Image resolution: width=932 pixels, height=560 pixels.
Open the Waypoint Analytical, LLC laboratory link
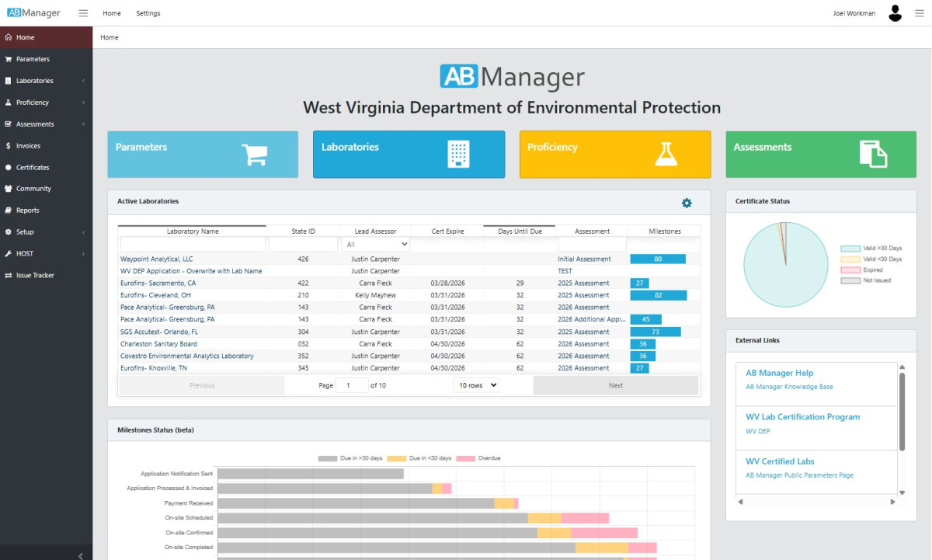[156, 259]
